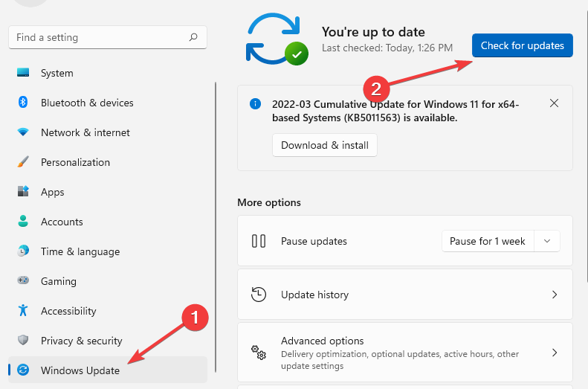The width and height of the screenshot is (588, 389).
Task: Click the Privacy shield icon
Action: pos(23,340)
